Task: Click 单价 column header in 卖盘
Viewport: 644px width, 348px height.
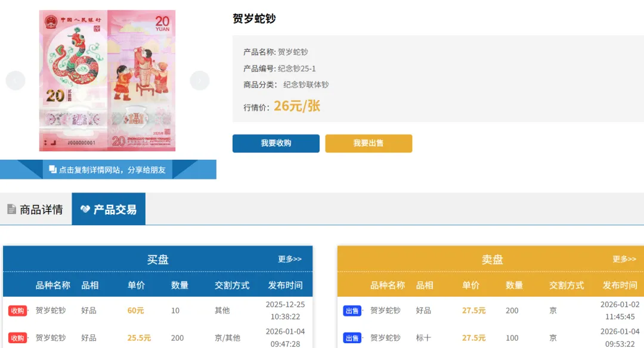Action: coord(470,285)
